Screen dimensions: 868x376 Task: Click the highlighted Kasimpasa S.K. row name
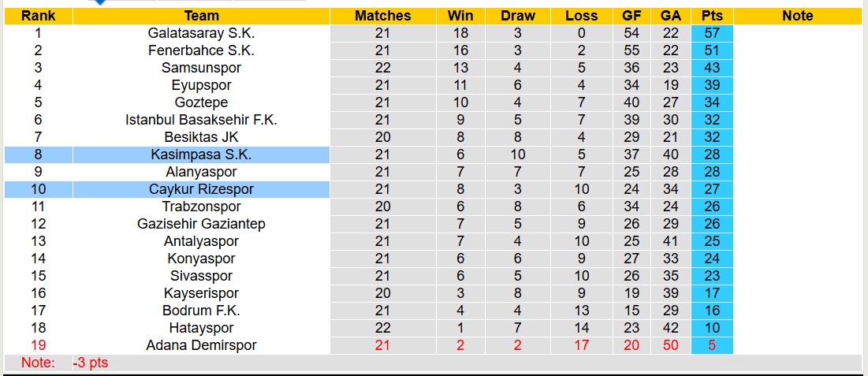click(x=201, y=154)
